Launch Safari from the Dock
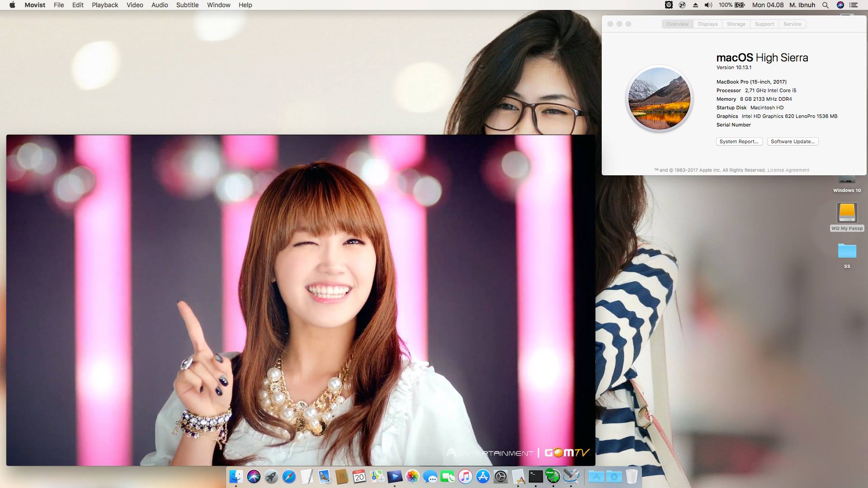 289,476
